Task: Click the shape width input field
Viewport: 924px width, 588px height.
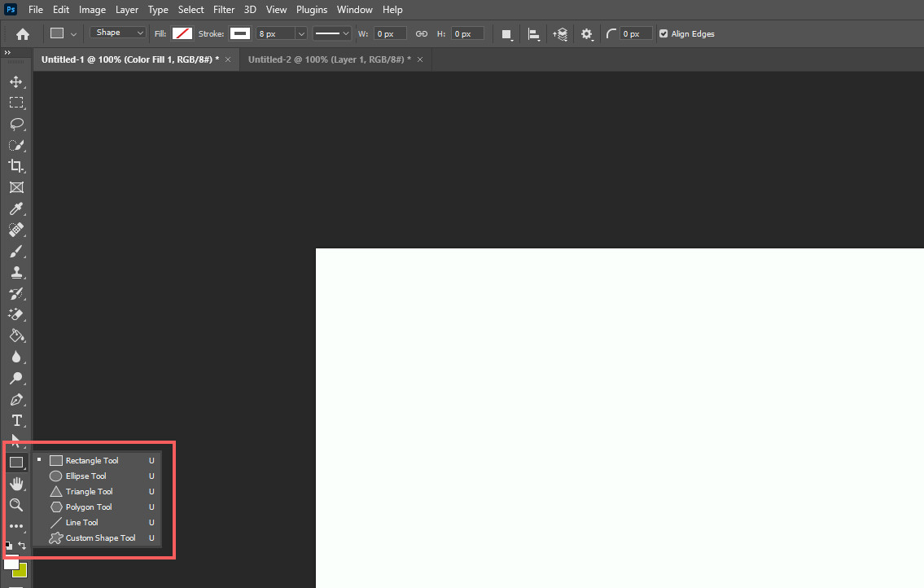Action: [389, 33]
